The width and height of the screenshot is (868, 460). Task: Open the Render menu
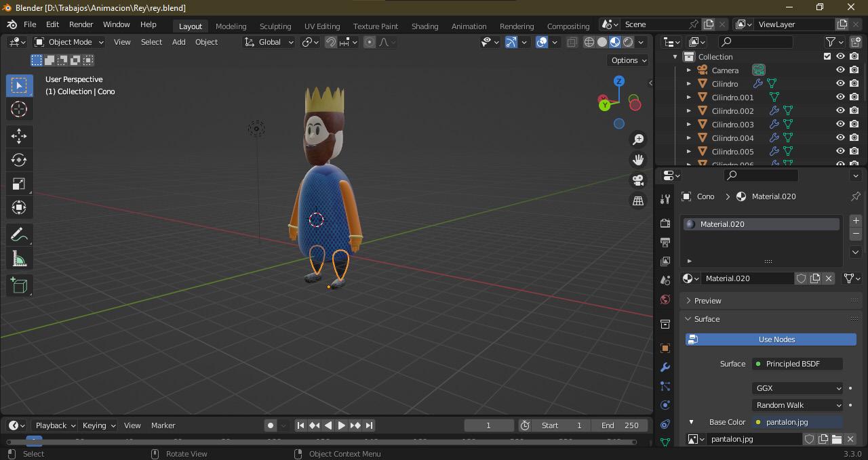click(x=81, y=24)
